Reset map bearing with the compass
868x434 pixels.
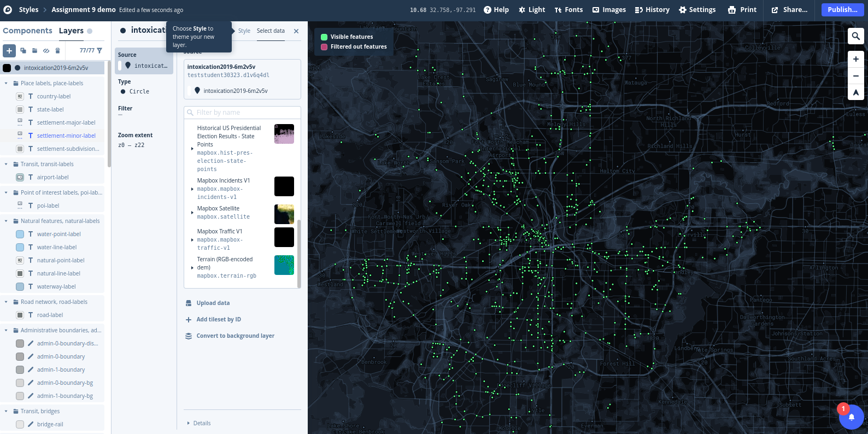856,92
